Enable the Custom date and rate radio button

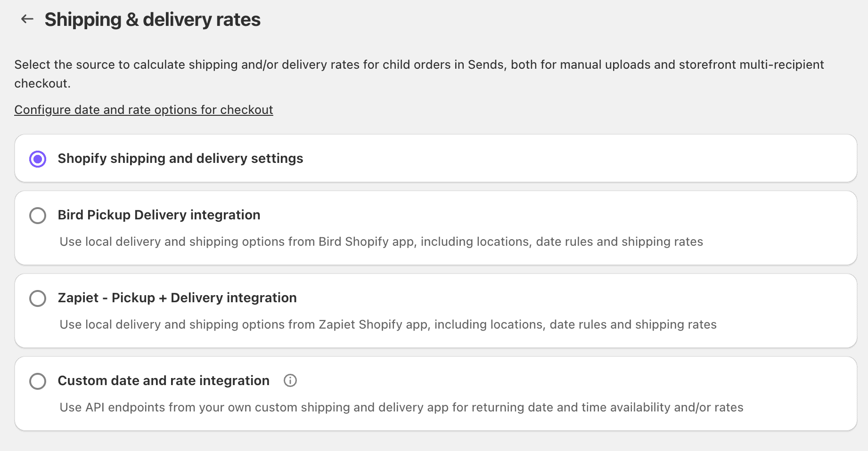click(38, 381)
